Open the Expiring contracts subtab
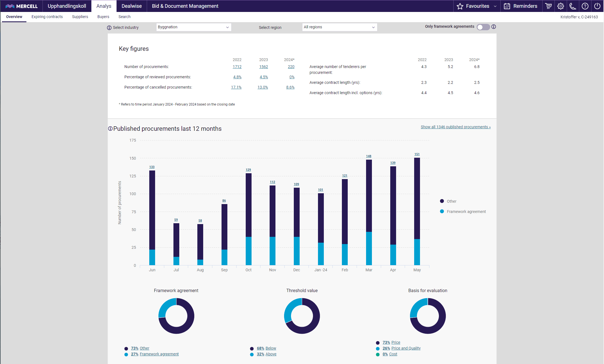 pyautogui.click(x=47, y=17)
